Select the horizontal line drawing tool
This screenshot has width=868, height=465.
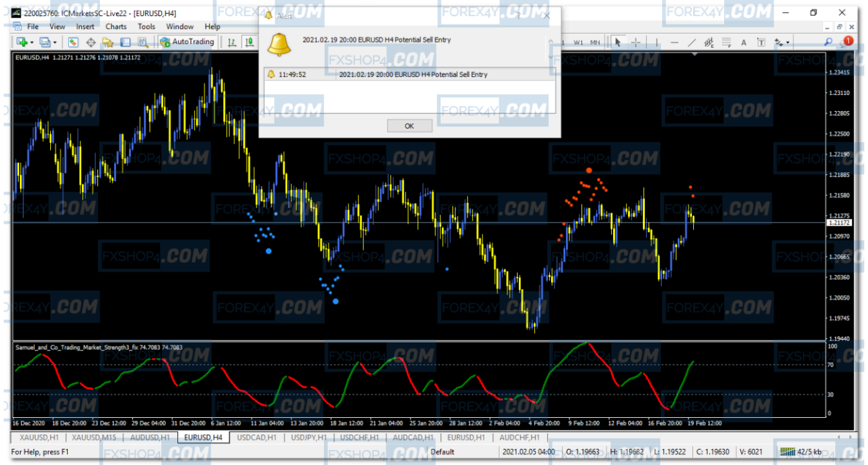pos(675,42)
